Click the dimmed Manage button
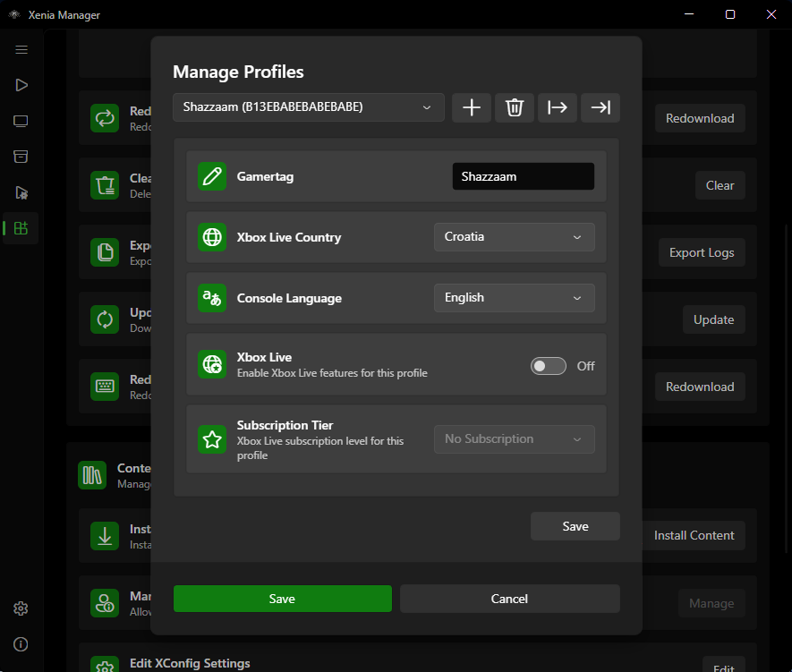Viewport: 792px width, 672px height. click(x=711, y=603)
